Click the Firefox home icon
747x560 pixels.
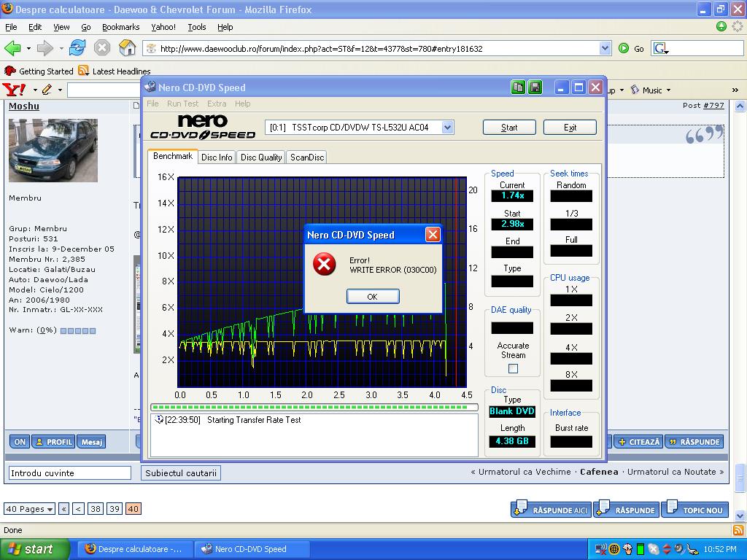128,48
